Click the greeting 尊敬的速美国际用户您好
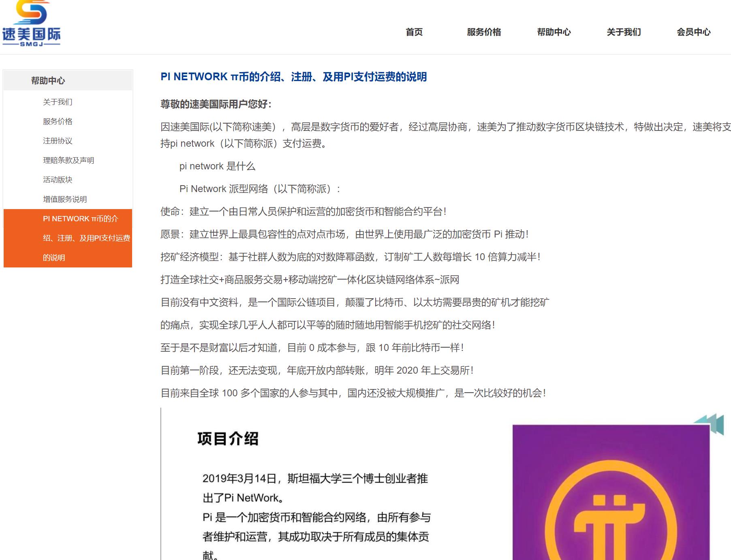731x560 pixels. 216,104
